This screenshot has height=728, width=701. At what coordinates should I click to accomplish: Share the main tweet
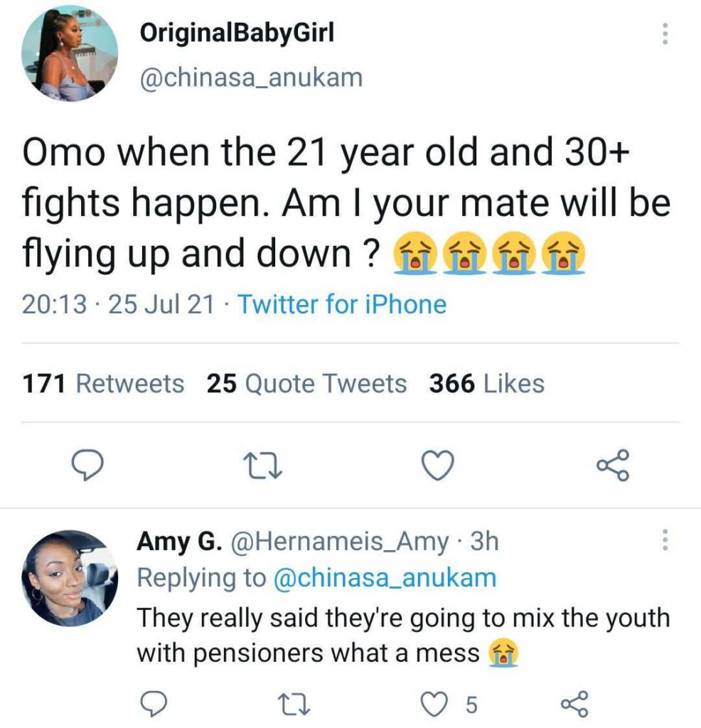tap(612, 466)
